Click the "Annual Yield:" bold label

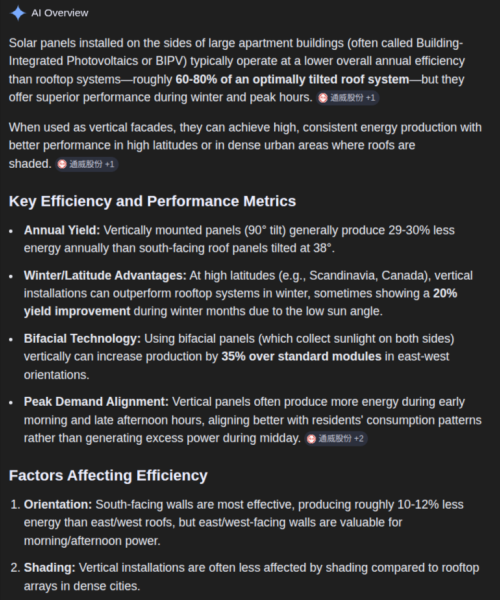pos(62,230)
